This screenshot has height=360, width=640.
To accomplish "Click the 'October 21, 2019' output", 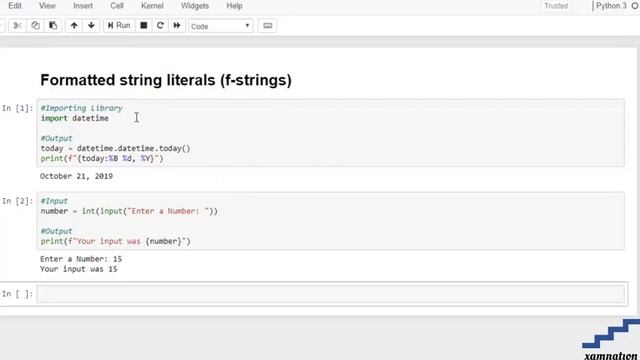I will click(76, 176).
